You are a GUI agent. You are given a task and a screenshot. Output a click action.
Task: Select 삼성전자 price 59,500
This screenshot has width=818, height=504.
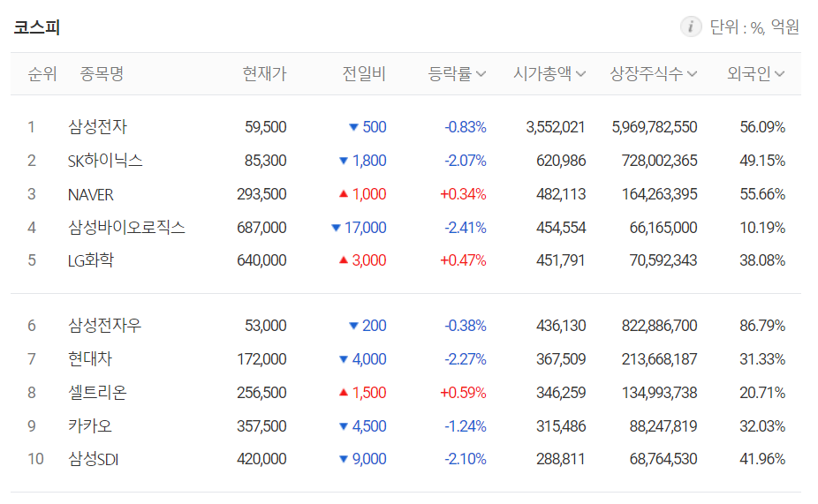tap(266, 126)
